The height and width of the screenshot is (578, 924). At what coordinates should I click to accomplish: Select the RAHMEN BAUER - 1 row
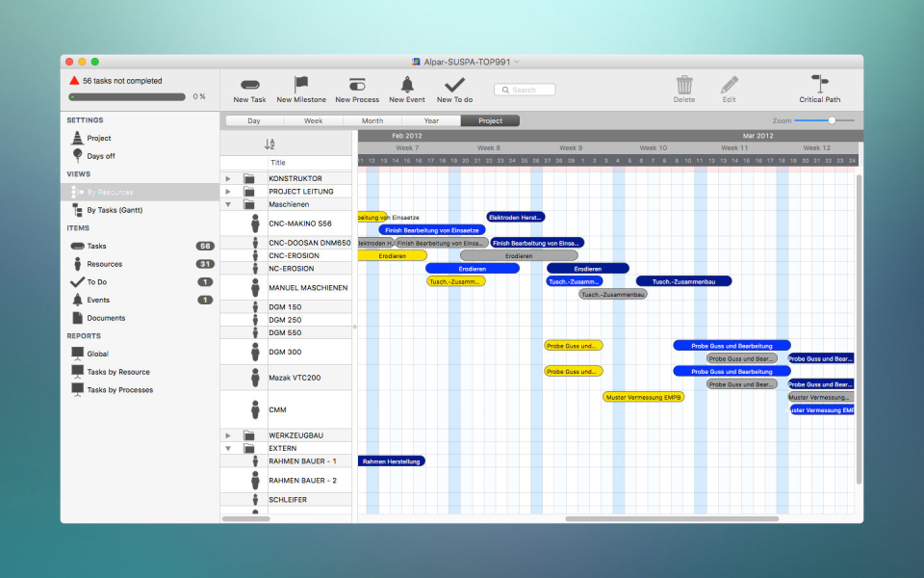click(x=287, y=461)
